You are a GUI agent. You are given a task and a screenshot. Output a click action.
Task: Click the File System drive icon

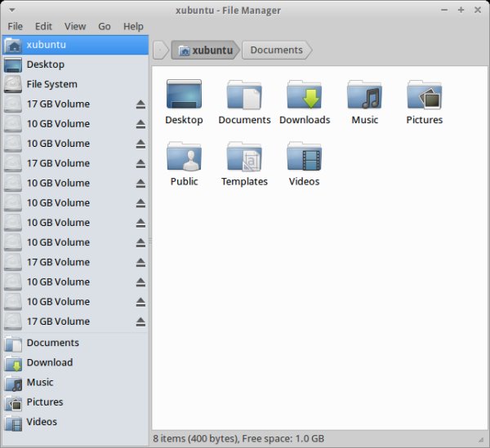point(13,84)
